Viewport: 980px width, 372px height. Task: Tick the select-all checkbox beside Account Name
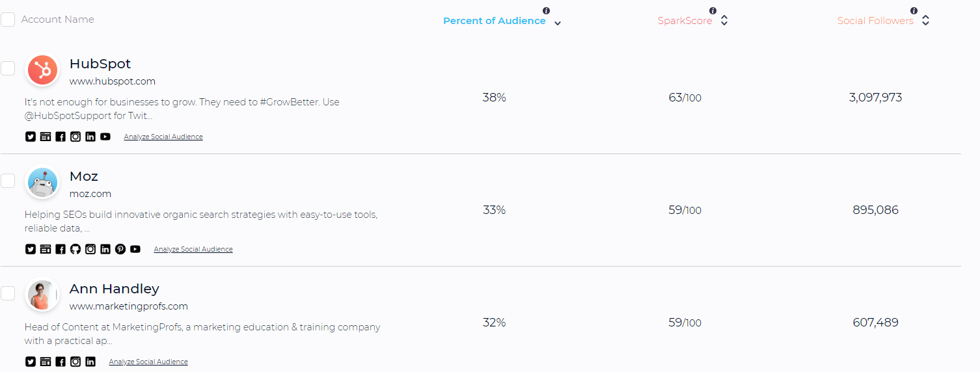pos(8,20)
